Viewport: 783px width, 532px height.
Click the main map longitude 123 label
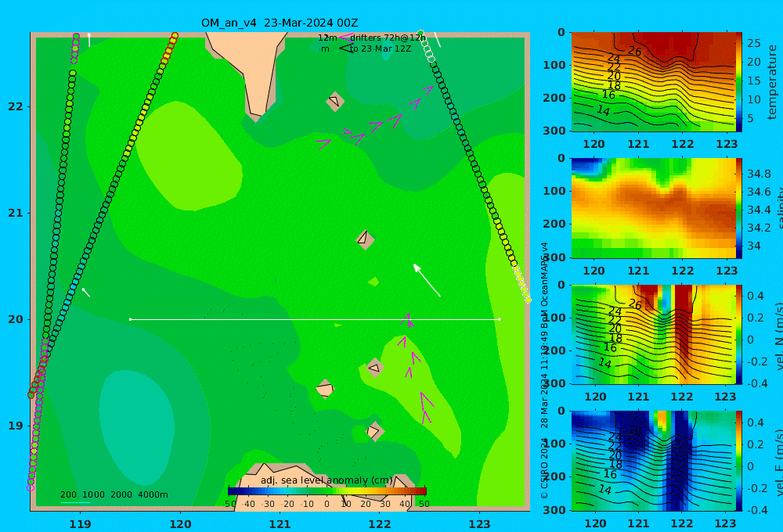tap(480, 524)
